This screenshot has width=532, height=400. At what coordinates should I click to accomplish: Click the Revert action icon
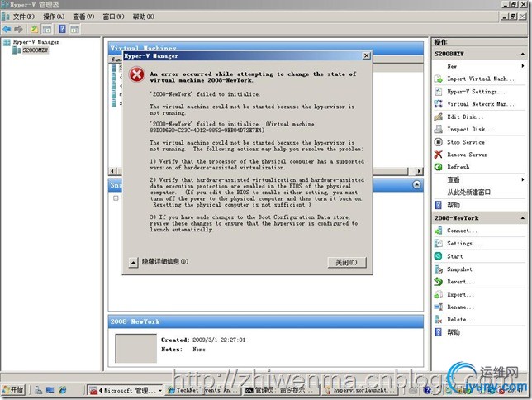click(439, 282)
